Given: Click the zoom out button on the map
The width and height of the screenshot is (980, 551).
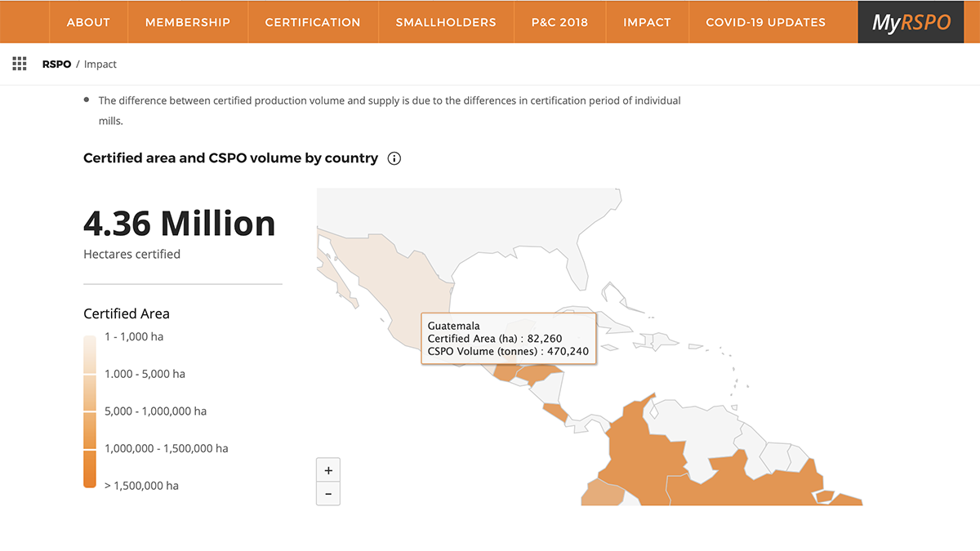Looking at the screenshot, I should (x=327, y=493).
